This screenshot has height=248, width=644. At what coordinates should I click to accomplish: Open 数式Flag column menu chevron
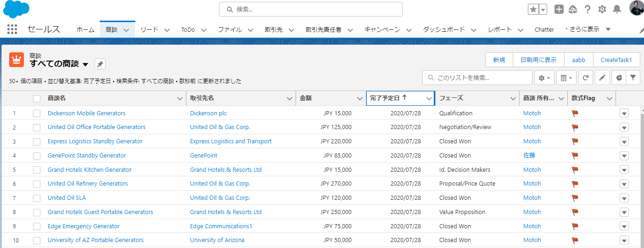[x=610, y=98]
